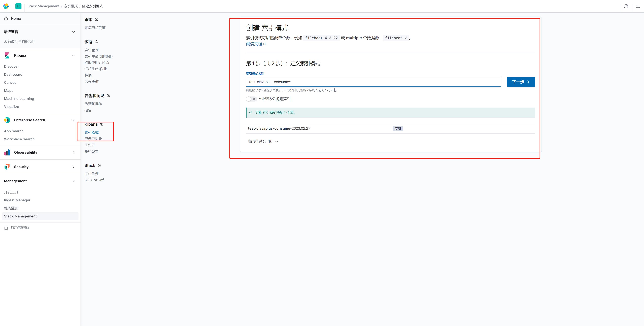Open Discover in the sidebar
The height and width of the screenshot is (326, 644).
(11, 67)
